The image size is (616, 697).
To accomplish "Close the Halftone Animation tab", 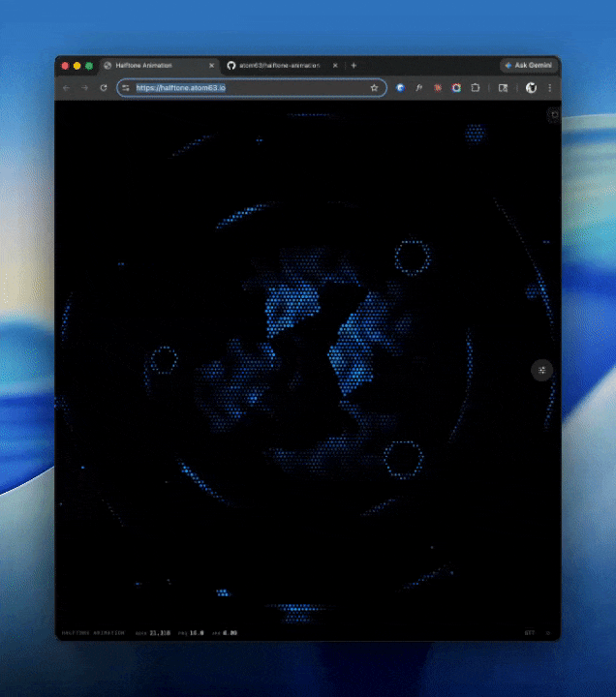I will 212,66.
